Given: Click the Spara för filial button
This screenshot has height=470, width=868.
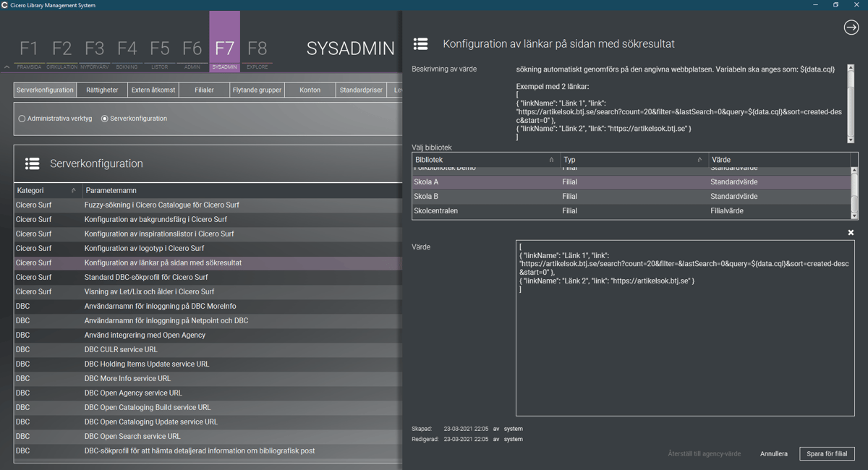Looking at the screenshot, I should click(x=827, y=454).
